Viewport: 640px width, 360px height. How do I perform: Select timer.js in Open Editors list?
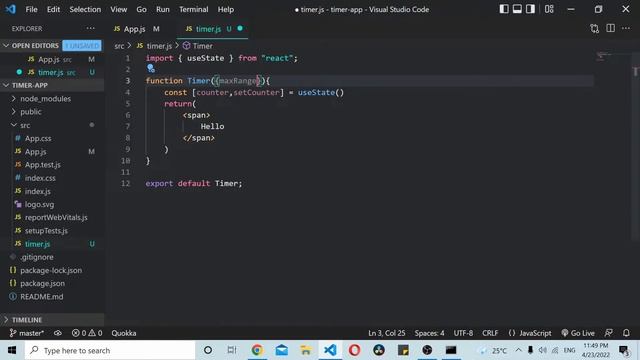tap(52, 72)
